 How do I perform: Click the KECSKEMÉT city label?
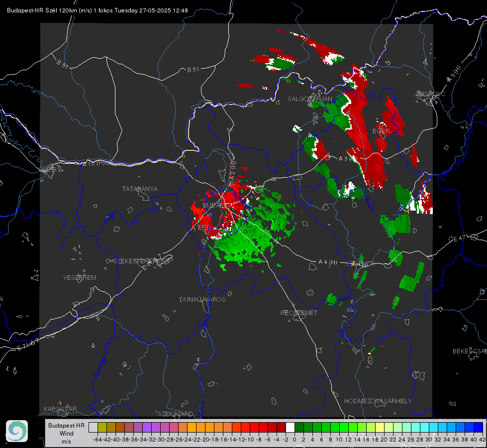tap(299, 313)
